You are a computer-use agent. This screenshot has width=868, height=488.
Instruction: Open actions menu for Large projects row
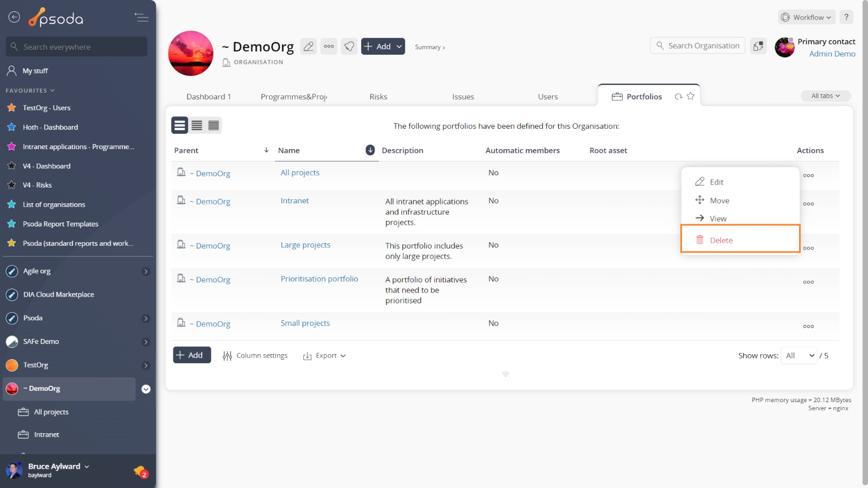click(809, 248)
